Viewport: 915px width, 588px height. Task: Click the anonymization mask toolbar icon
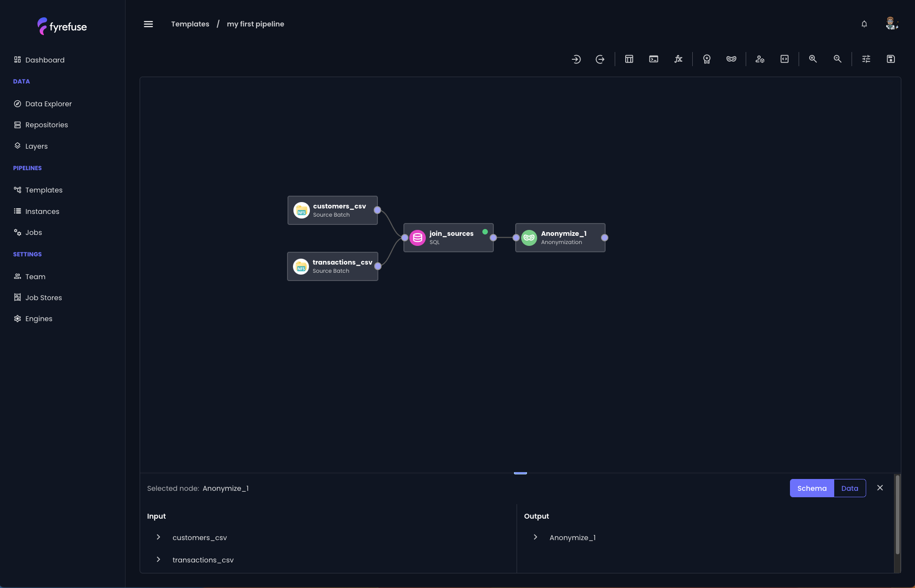731,59
